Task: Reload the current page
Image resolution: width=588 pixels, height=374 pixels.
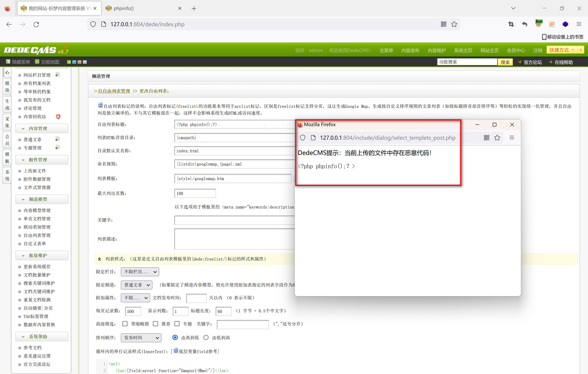Action: (36, 24)
